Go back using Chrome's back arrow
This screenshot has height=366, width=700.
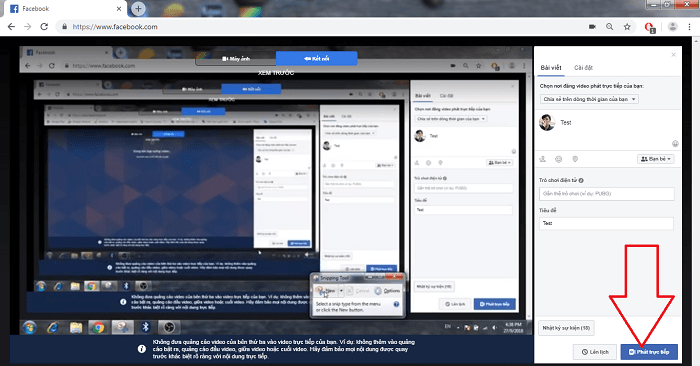11,27
